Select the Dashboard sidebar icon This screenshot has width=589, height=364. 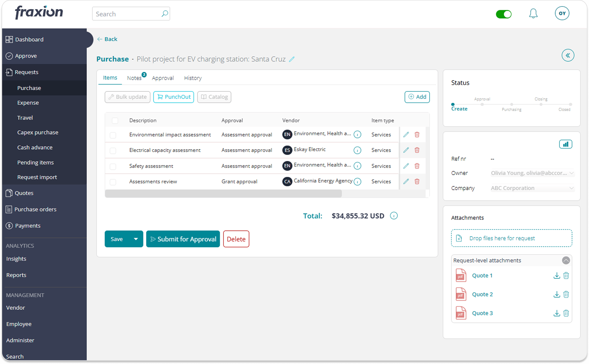[x=9, y=39]
